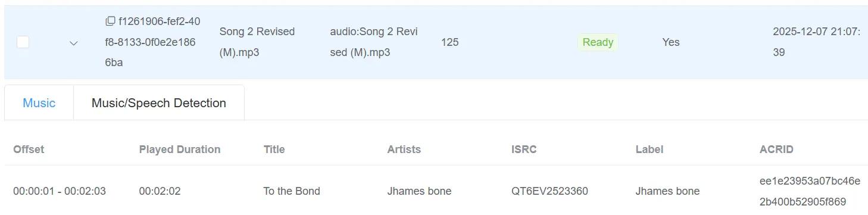This screenshot has width=868, height=215.
Task: Select the To the Bond title cell
Action: (x=292, y=191)
